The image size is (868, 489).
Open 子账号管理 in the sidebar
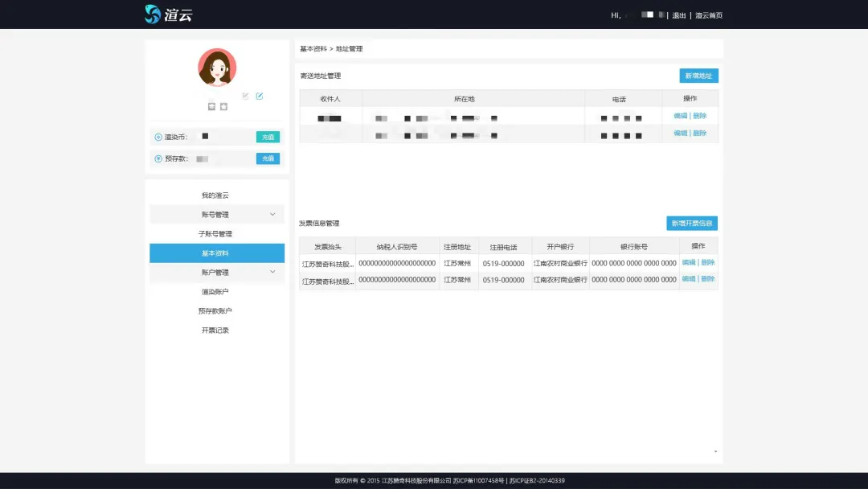[x=215, y=234]
